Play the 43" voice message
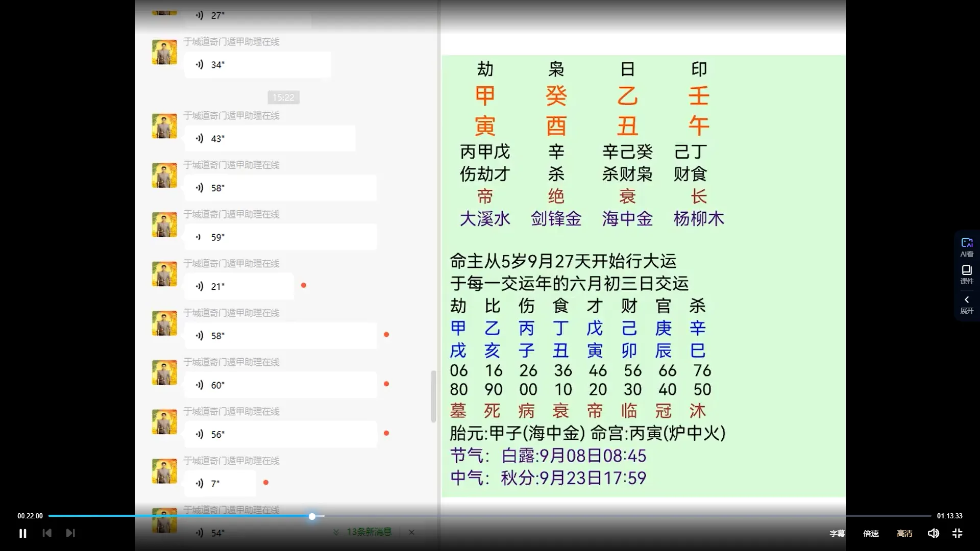 (269, 139)
